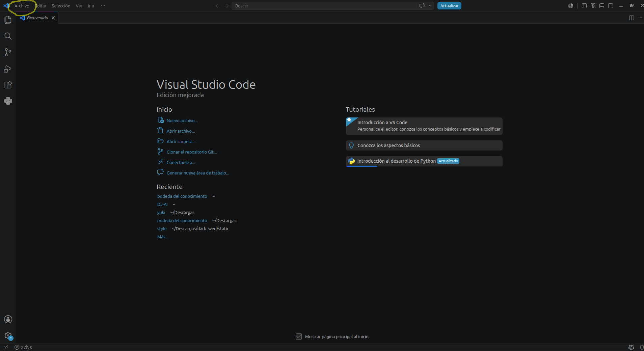Toggle the bottom panel
The height and width of the screenshot is (351, 644).
(x=602, y=6)
